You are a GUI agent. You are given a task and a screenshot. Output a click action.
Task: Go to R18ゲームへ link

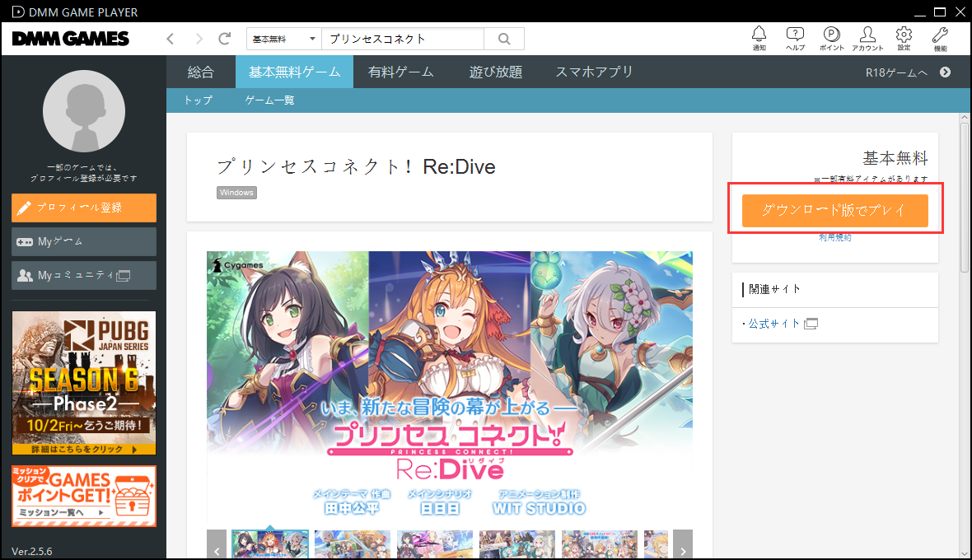pyautogui.click(x=896, y=72)
